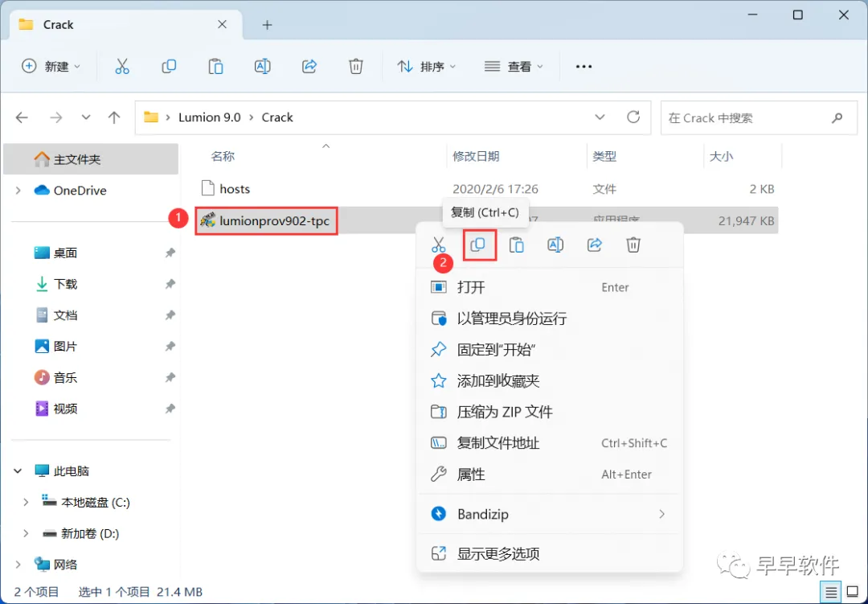Choose 复制文件地址 menu entry
Viewport: 868px width, 604px height.
pyautogui.click(x=549, y=443)
